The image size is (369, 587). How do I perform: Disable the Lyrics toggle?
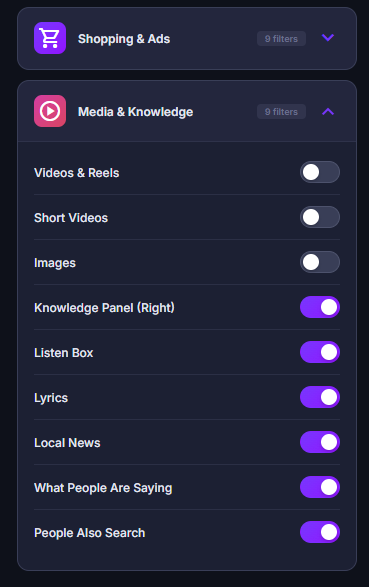(320, 397)
